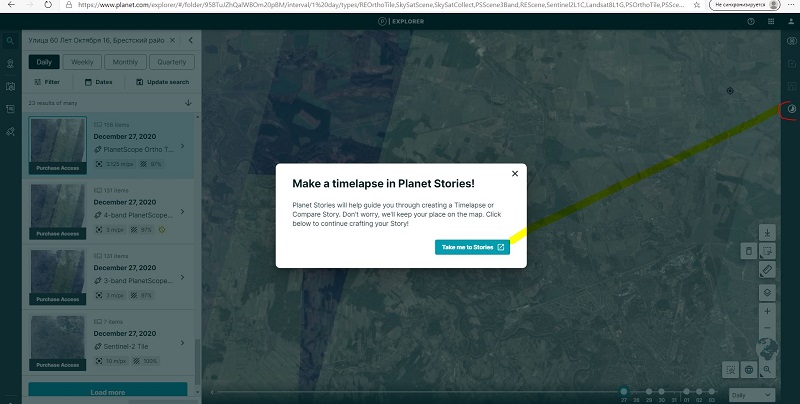Select 3-band PlanetScope Scene thumbnail

58,277
